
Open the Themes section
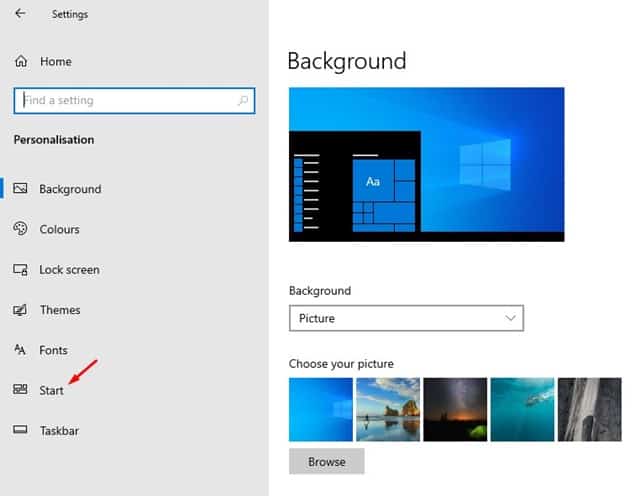[x=60, y=310]
